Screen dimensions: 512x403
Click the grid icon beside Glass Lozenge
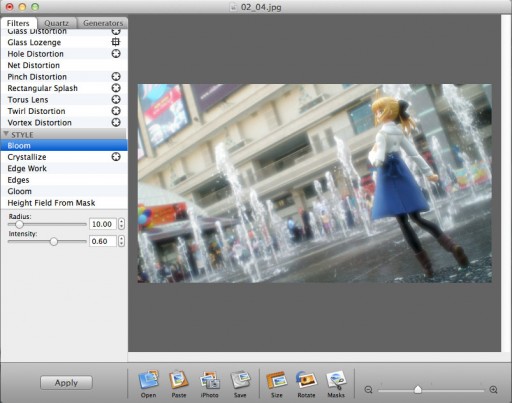point(116,42)
